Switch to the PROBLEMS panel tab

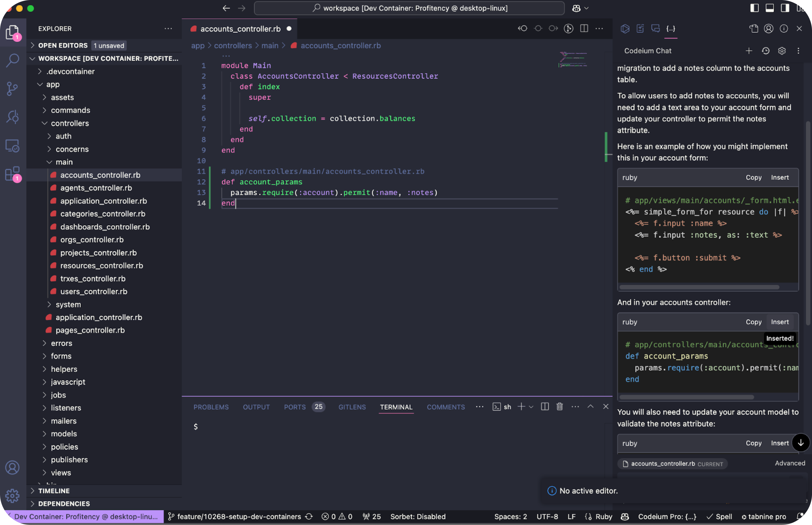click(211, 407)
